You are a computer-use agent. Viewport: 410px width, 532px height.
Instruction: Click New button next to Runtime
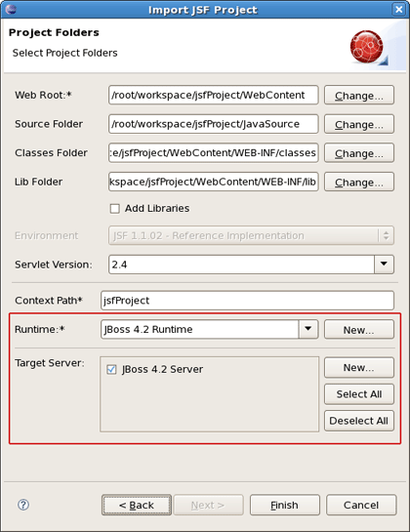tap(359, 329)
